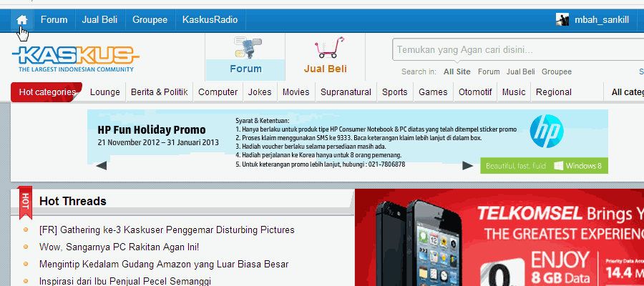This screenshot has width=644, height=286.
Task: Expand the All categories menu
Action: [x=627, y=92]
